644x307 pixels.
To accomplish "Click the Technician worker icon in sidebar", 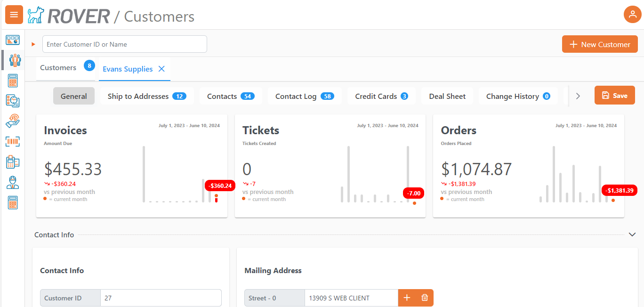I will [x=13, y=182].
